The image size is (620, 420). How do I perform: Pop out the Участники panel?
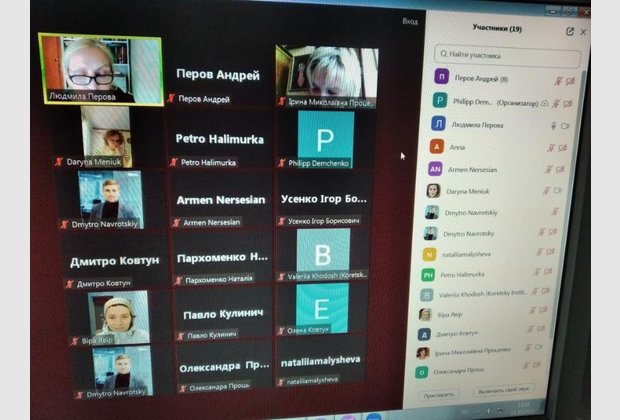[570, 31]
